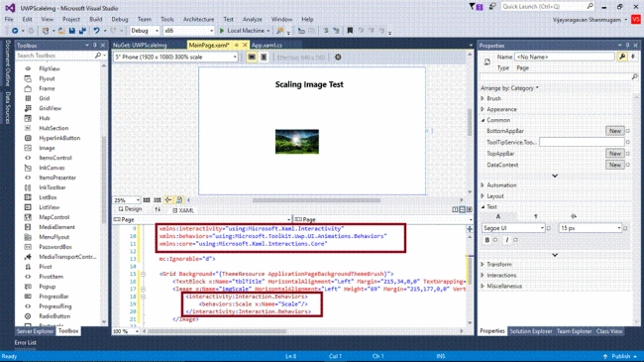Select horizontal split view icon

[462, 210]
